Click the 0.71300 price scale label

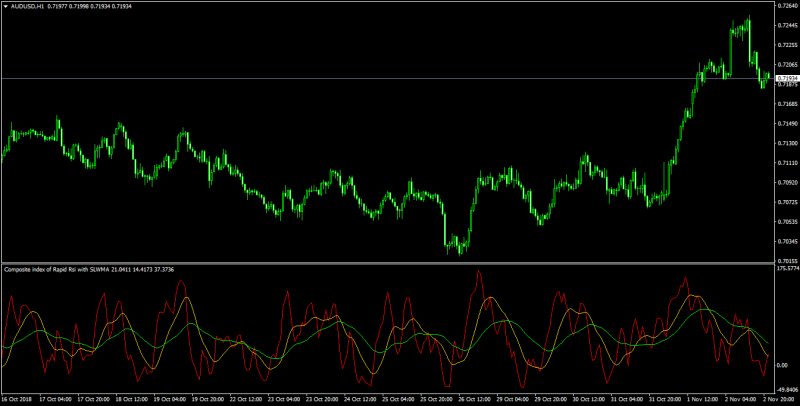point(788,143)
